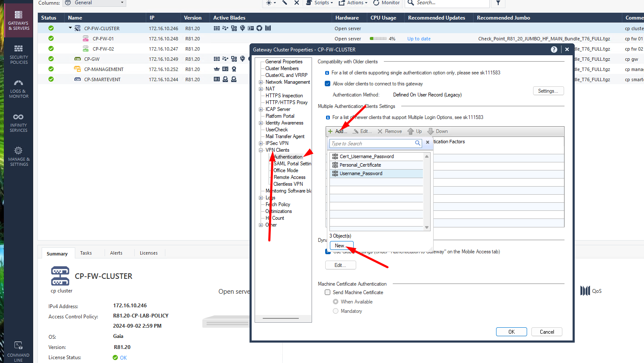Screen dimensions: 644x363
Task: Switch to the Licenses tab
Action: point(149,253)
